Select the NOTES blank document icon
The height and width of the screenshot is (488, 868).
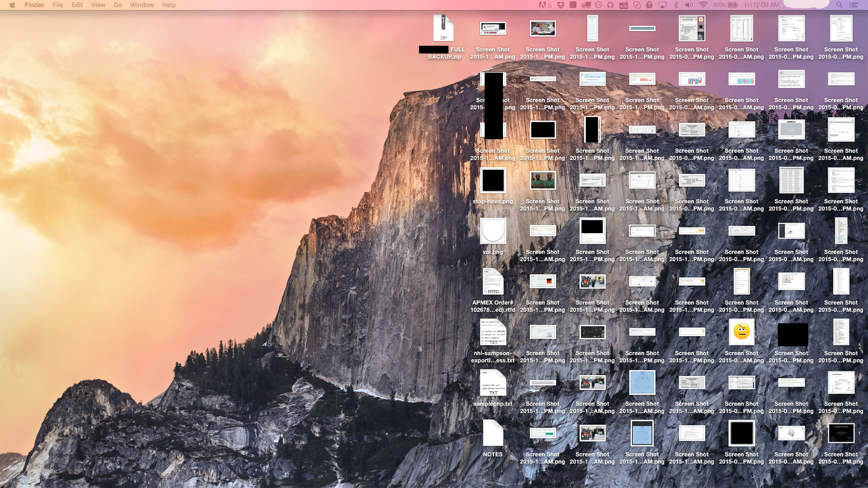(493, 433)
